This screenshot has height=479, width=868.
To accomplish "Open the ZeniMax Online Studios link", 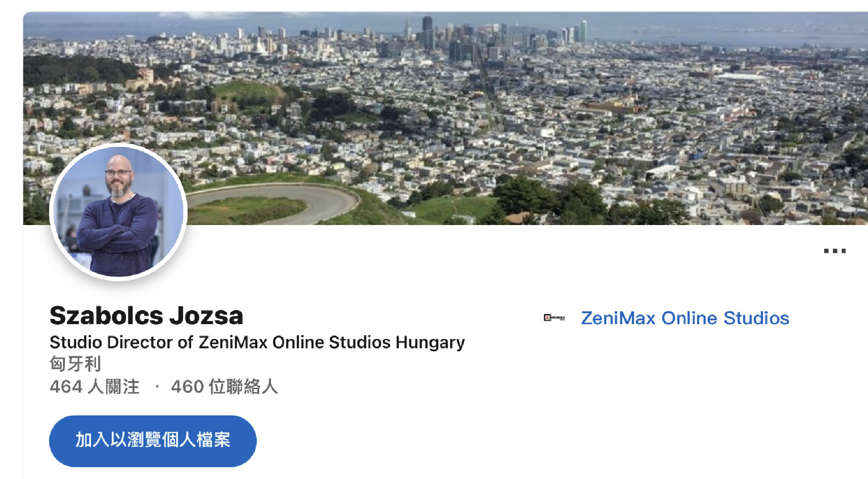I will coord(685,318).
